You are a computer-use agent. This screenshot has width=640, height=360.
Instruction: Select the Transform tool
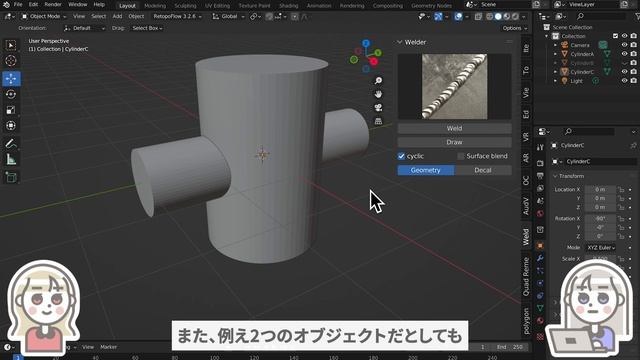[11, 126]
